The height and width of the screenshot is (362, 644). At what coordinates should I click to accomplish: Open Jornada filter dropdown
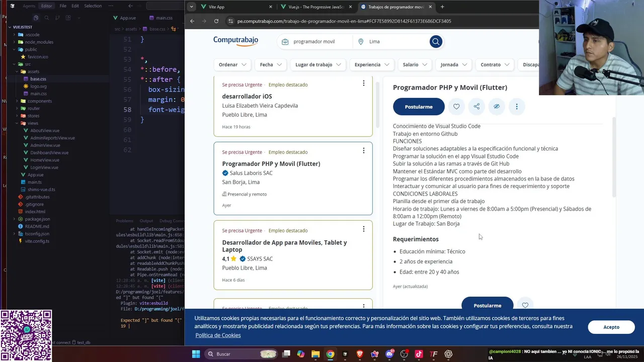[x=454, y=64]
